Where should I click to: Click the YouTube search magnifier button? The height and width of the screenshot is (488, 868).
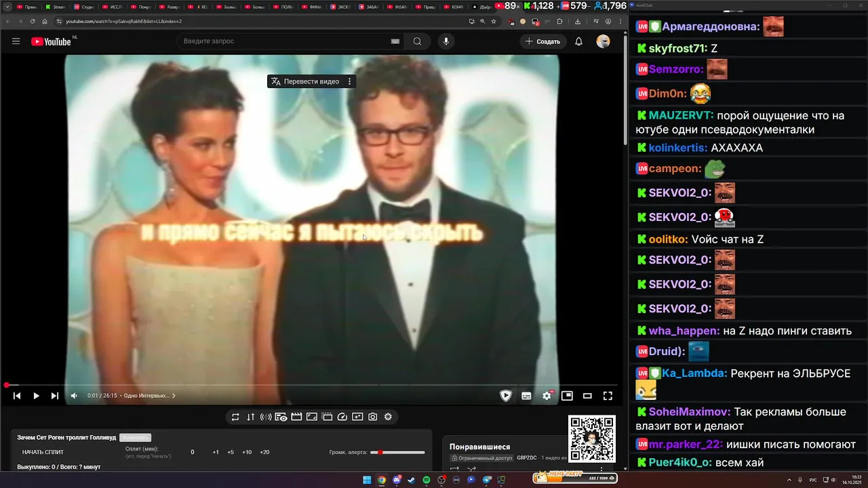[418, 41]
